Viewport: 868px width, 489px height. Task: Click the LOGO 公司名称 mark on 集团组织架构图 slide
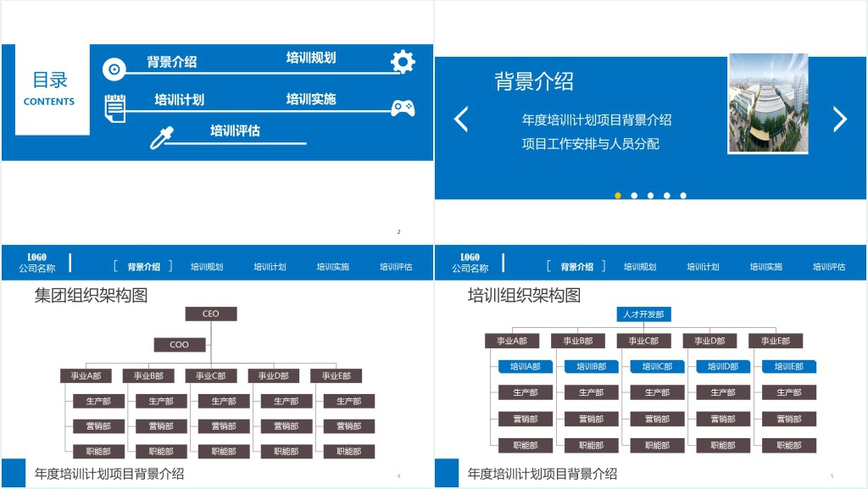click(37, 263)
